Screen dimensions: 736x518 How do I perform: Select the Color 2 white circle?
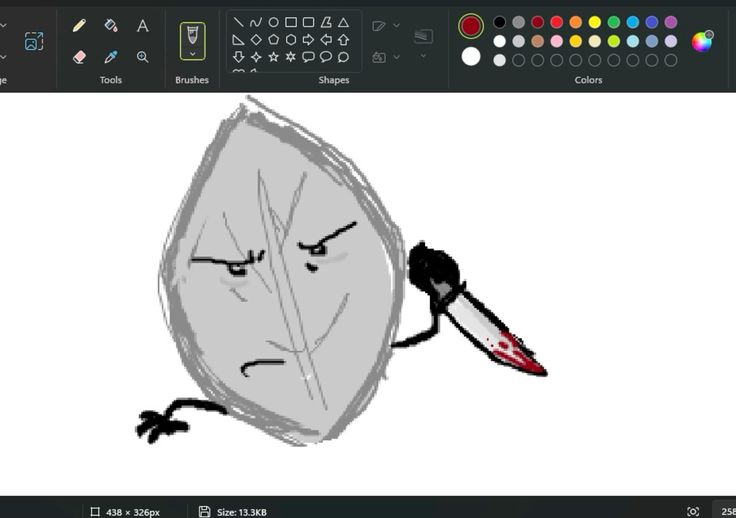coord(471,57)
